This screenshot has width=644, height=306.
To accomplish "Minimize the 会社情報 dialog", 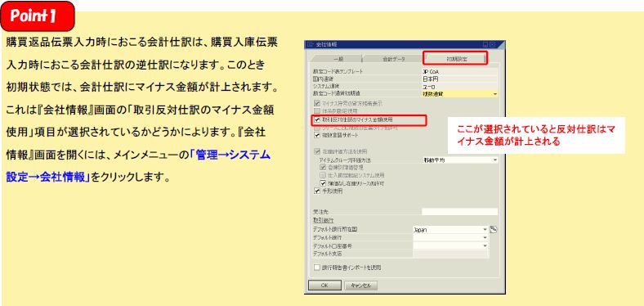I will 485,44.
